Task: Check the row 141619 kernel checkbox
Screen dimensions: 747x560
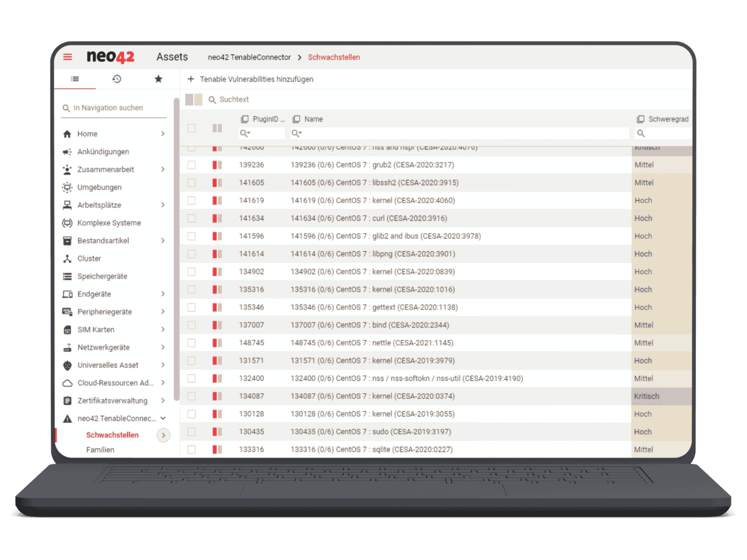Action: point(191,201)
